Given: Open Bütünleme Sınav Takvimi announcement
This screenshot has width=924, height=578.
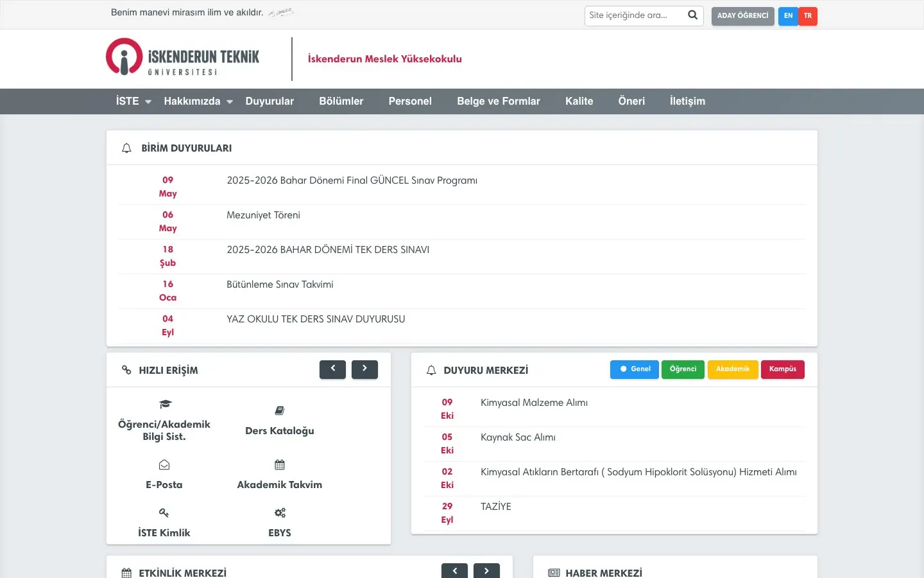Looking at the screenshot, I should pos(280,285).
